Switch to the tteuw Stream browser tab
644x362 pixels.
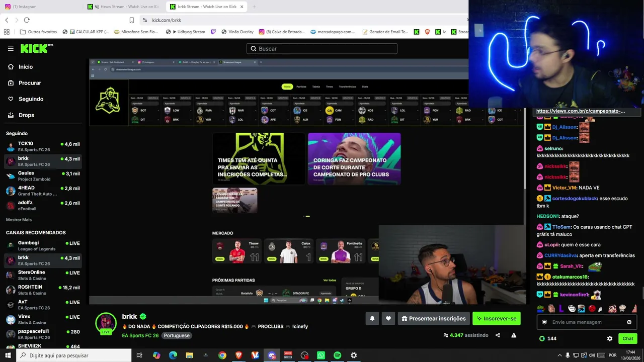click(x=124, y=7)
